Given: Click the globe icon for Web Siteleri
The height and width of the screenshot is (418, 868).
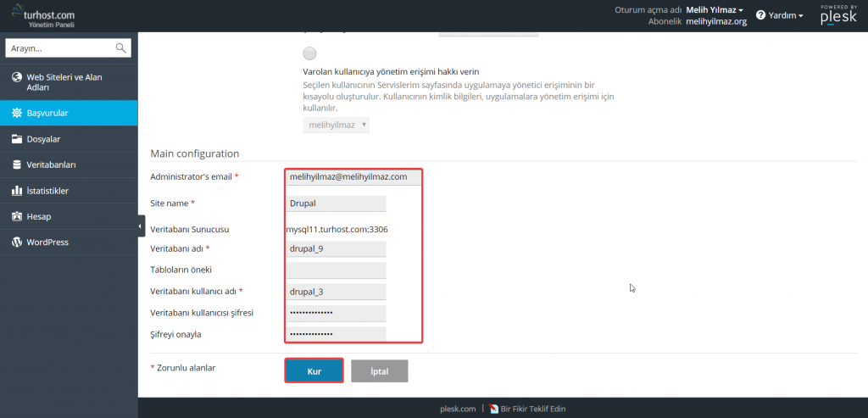Looking at the screenshot, I should pyautogui.click(x=17, y=78).
